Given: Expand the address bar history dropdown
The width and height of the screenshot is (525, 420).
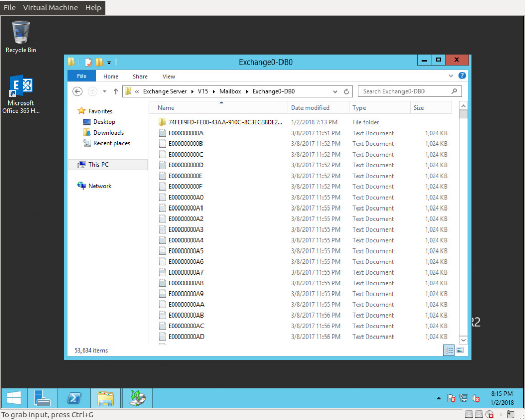Looking at the screenshot, I should [x=335, y=91].
